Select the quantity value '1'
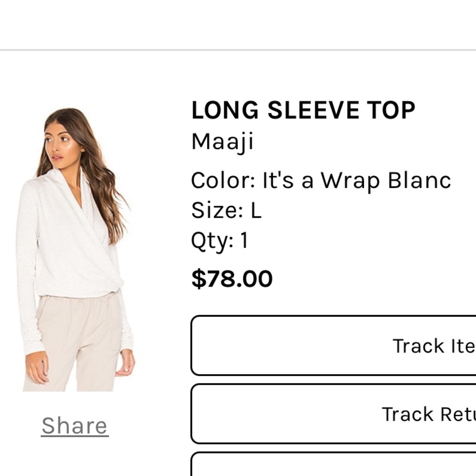Viewport: 476px width, 476px height. point(244,240)
